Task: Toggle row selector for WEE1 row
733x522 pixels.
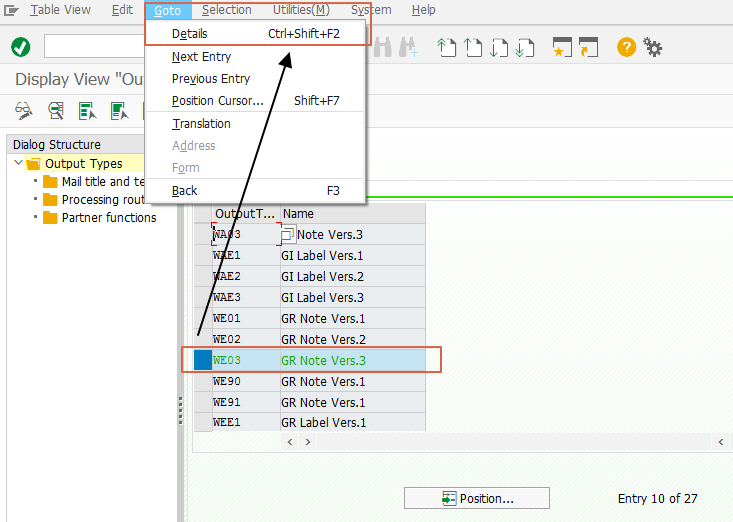Action: pos(203,422)
